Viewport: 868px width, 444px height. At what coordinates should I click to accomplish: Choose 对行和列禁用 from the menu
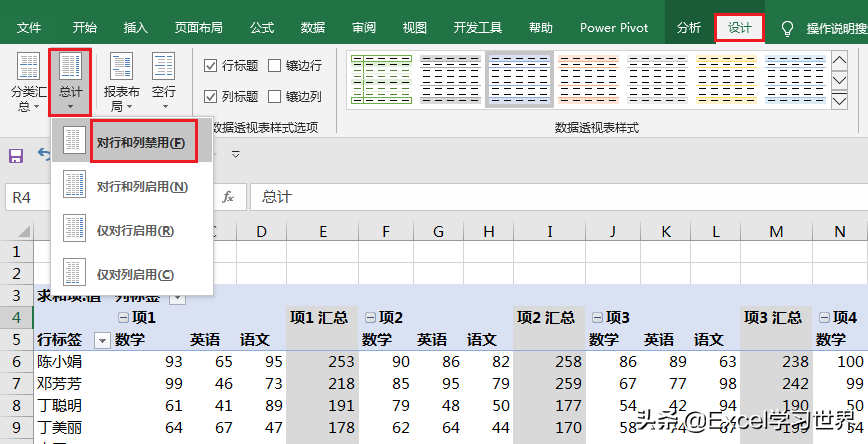pos(132,140)
